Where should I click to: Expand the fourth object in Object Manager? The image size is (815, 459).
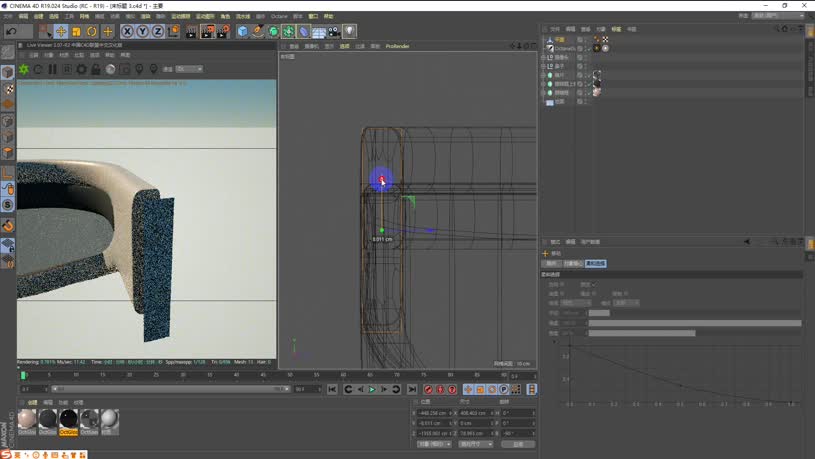pyautogui.click(x=544, y=66)
